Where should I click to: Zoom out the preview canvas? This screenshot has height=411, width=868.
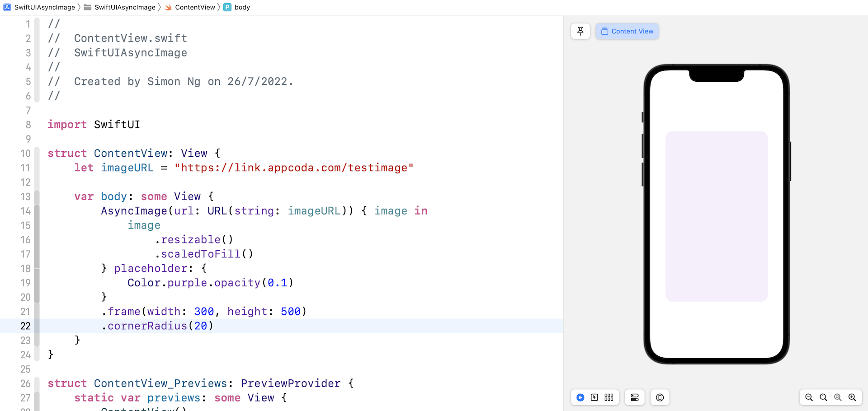coord(809,397)
